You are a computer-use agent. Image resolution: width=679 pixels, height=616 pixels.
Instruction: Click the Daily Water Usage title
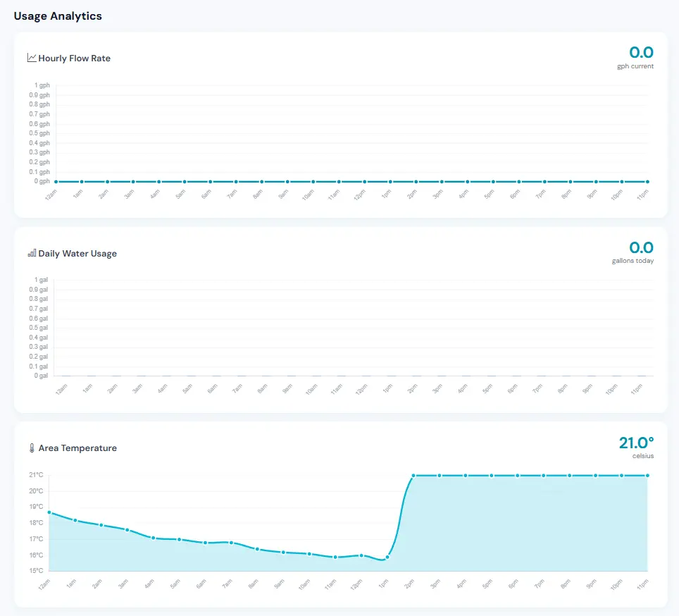coord(76,253)
